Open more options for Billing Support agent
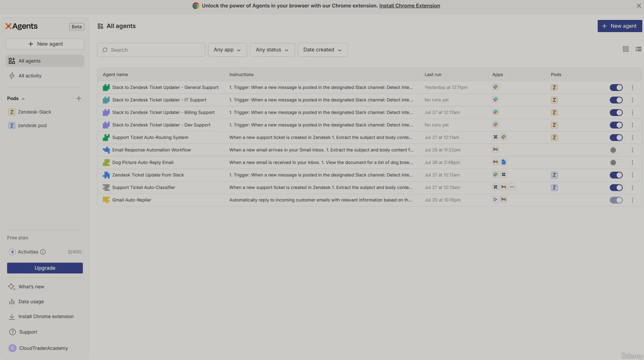 632,113
